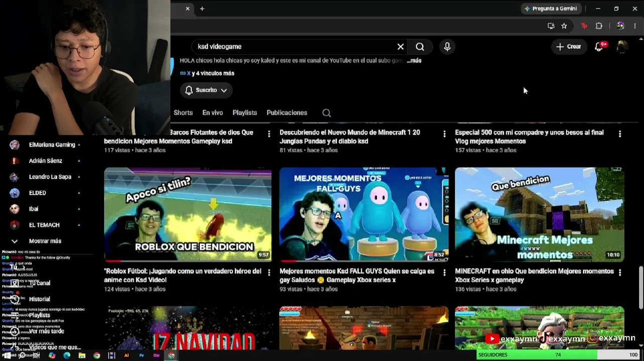644x361 pixels.
Task: Launch Illustrator from the taskbar
Action: tap(126, 355)
